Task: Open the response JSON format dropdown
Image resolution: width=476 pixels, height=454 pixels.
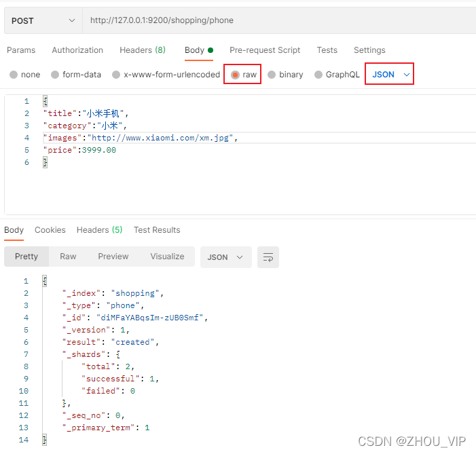Action: (x=226, y=257)
